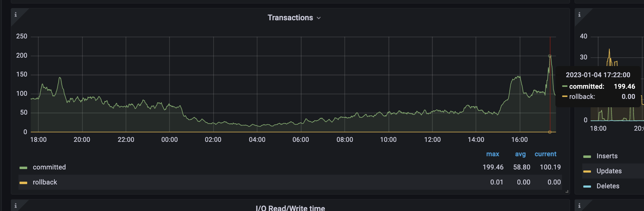This screenshot has width=644, height=211.
Task: Click the 00:00 x-axis label
Action: 170,140
